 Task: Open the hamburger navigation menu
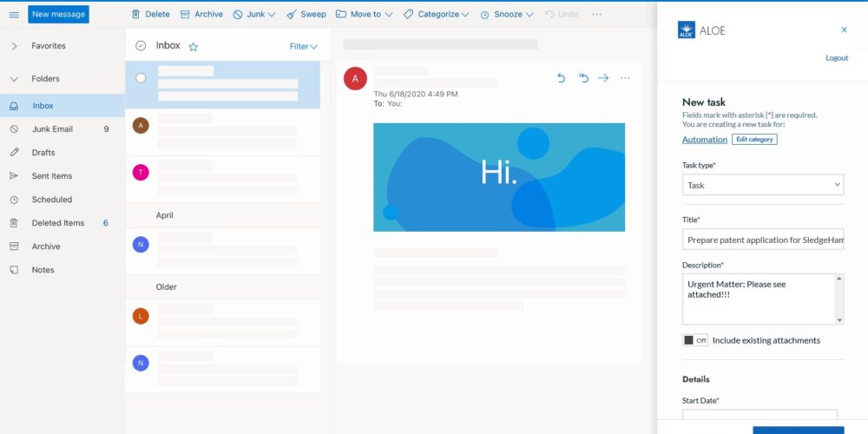tap(14, 15)
